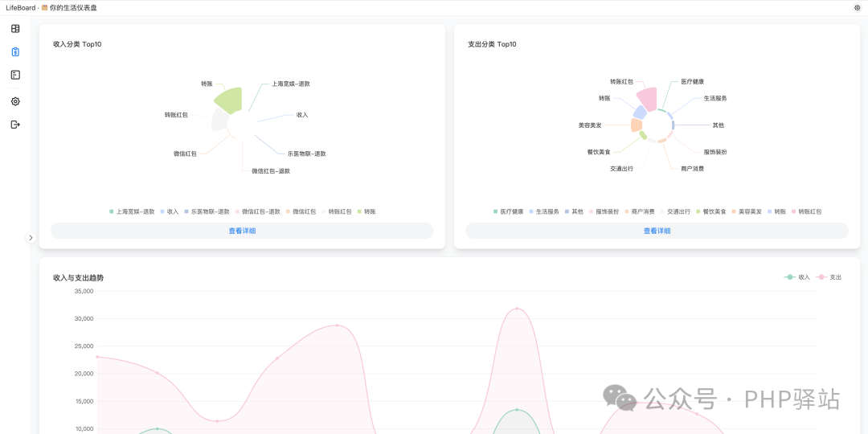Toggle 商户消费 legend entry
Screen dimensions: 868x434
click(640, 211)
